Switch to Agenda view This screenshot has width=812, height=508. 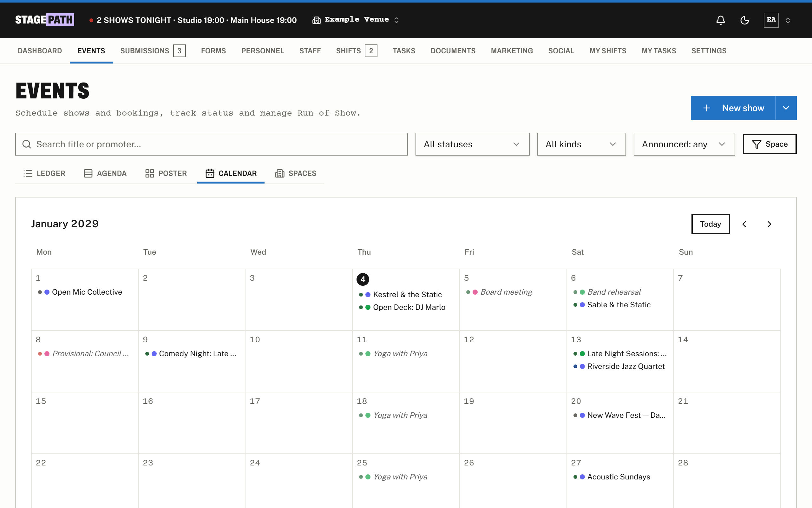105,173
